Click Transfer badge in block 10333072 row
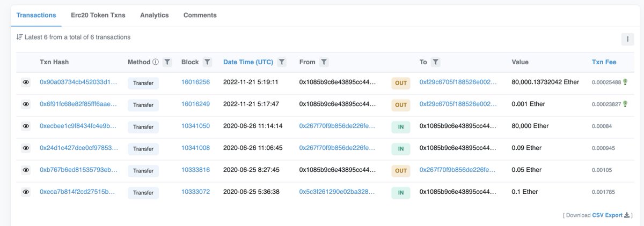This screenshot has height=226, width=644. [x=143, y=192]
